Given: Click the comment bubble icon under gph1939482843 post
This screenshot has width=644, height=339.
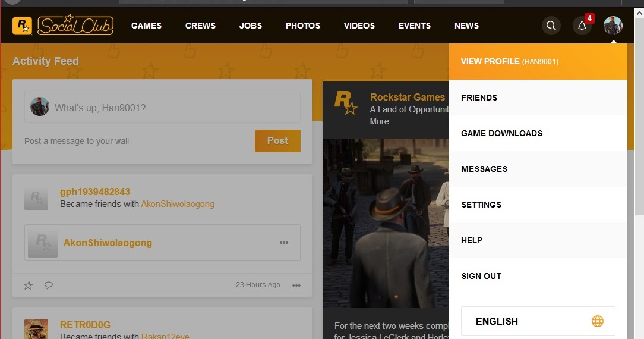Looking at the screenshot, I should coord(49,285).
